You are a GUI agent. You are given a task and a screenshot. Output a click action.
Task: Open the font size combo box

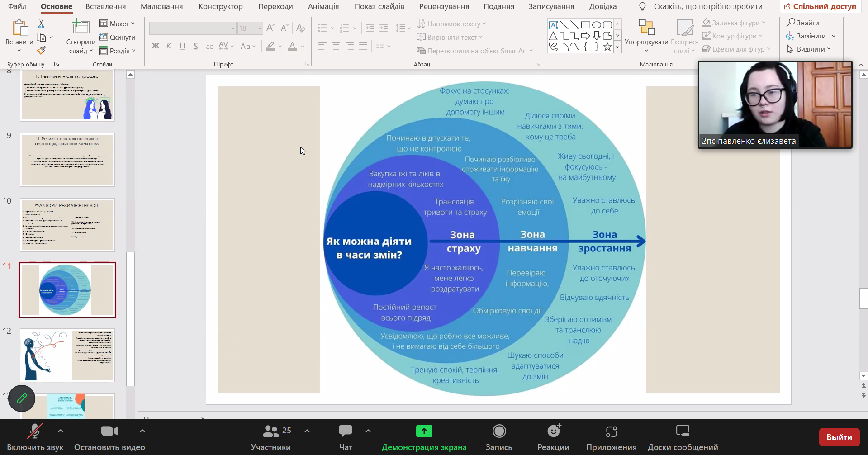[x=250, y=28]
